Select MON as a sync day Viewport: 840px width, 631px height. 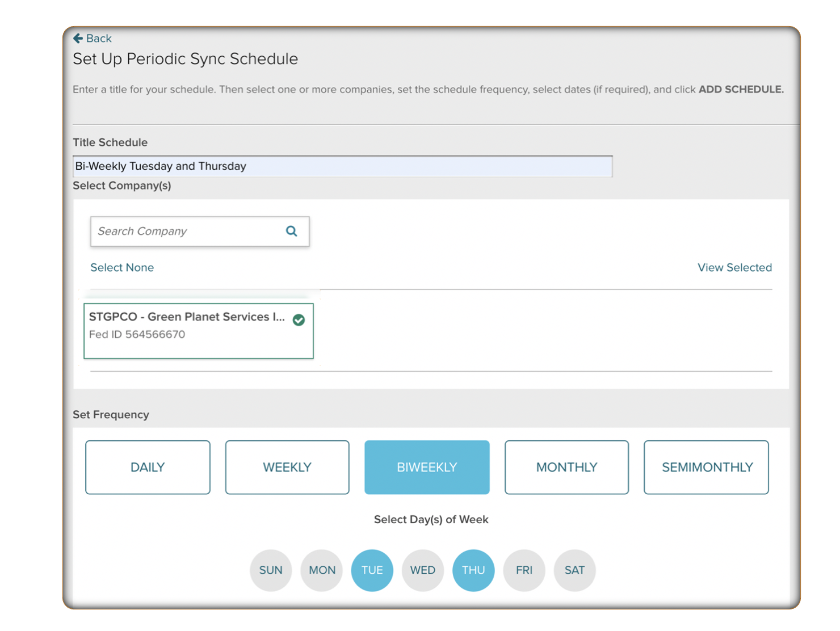click(x=321, y=570)
